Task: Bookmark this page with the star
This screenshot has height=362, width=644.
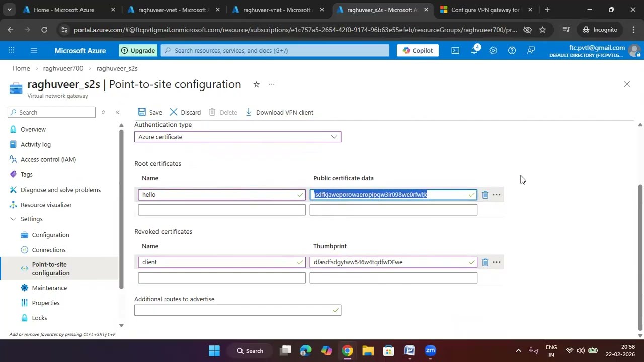Action: 542,30
